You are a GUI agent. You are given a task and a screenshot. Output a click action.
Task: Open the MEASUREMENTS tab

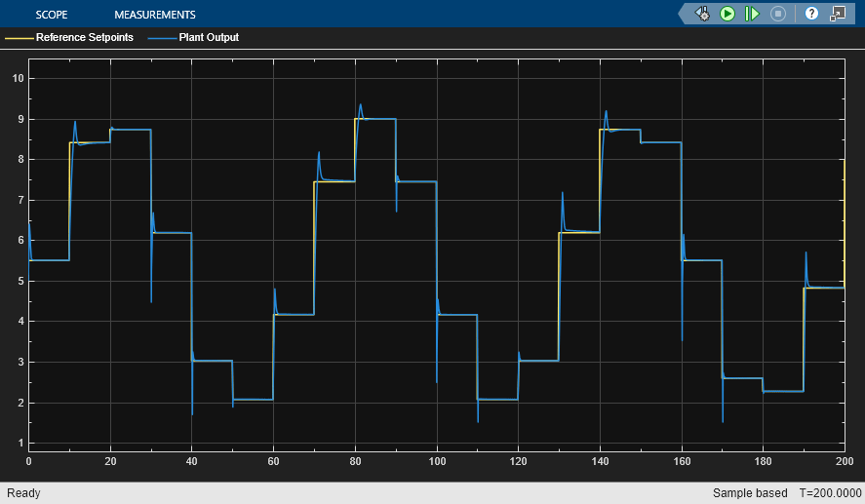tap(154, 15)
